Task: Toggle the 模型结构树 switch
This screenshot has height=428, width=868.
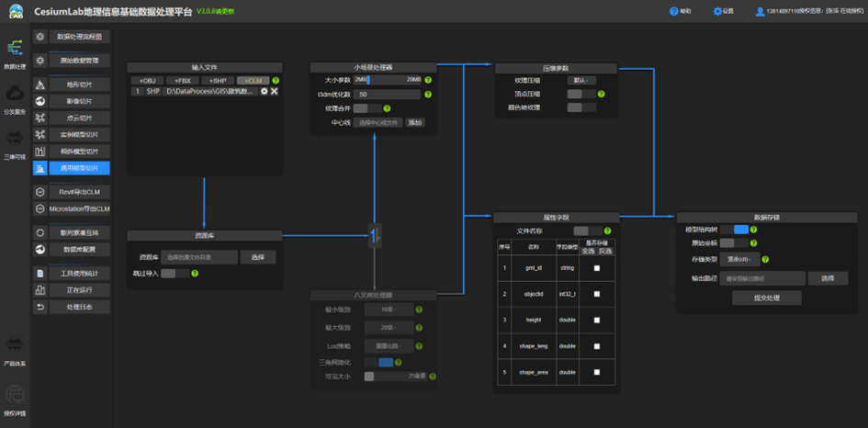Action: click(734, 230)
